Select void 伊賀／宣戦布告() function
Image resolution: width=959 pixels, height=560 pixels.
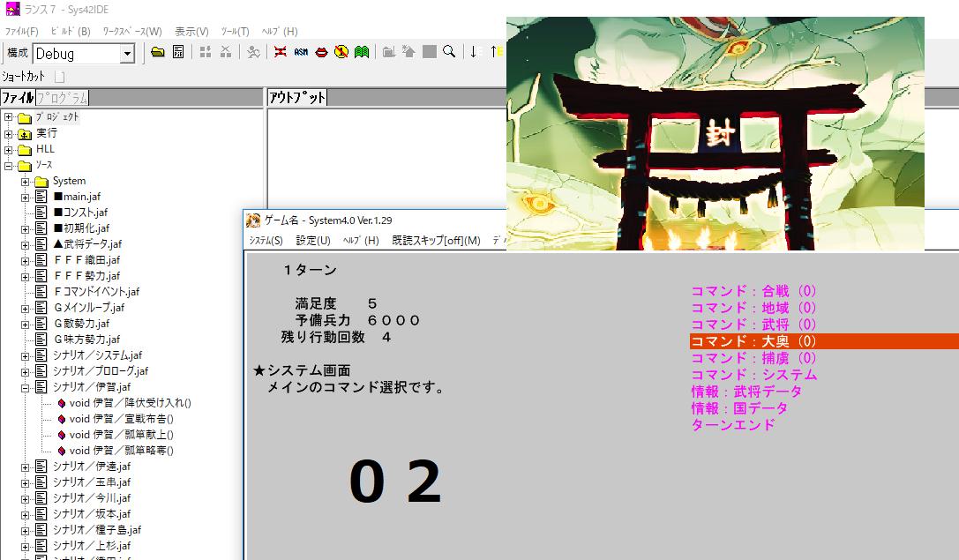coord(122,419)
